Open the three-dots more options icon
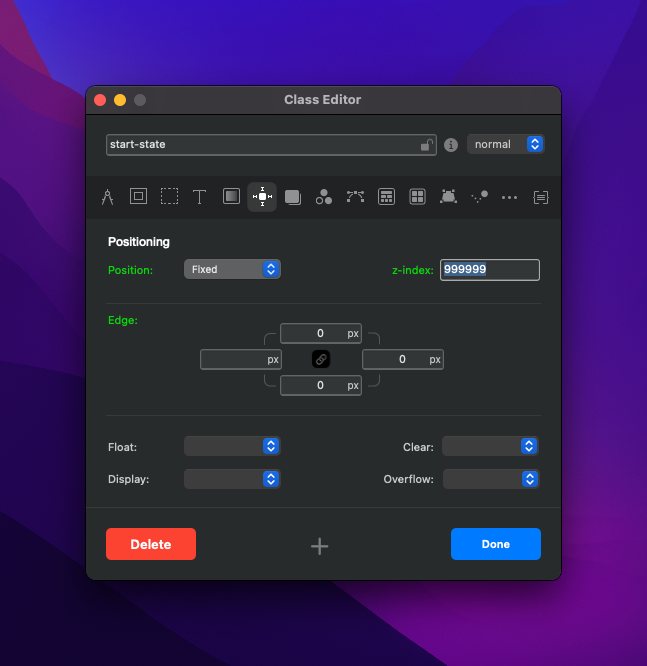This screenshot has width=647, height=666. tap(510, 197)
